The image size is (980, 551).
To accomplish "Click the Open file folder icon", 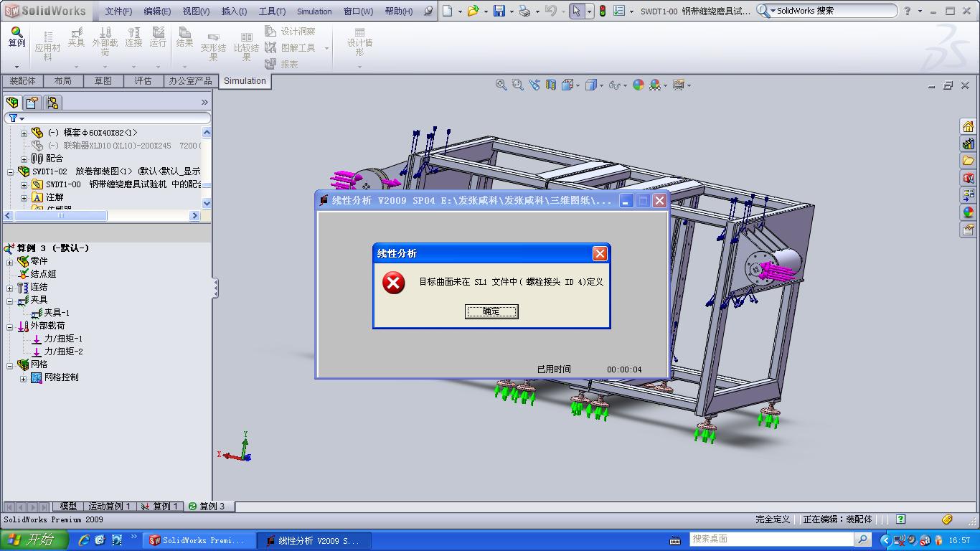I will tap(473, 11).
